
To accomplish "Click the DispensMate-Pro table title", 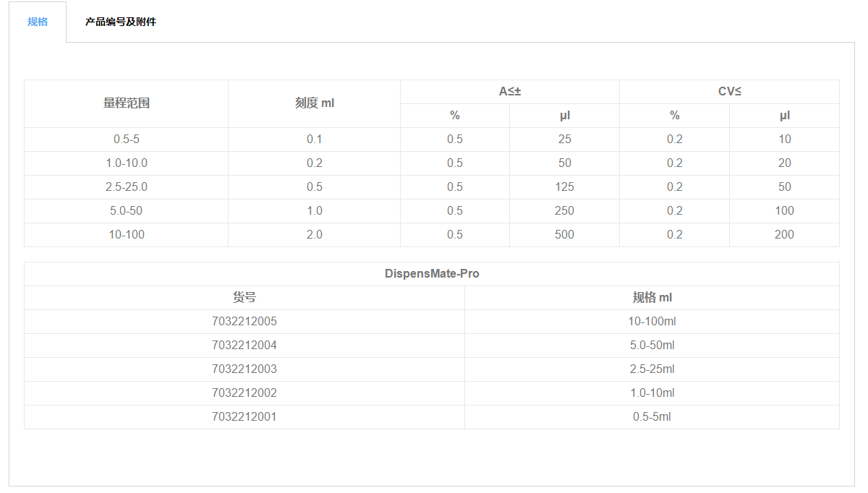I will tap(432, 274).
